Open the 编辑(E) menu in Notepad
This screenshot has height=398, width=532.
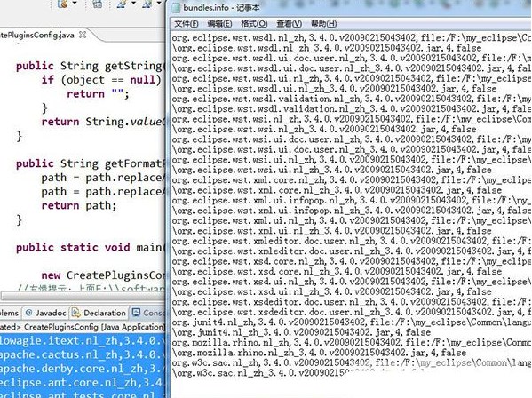pyautogui.click(x=219, y=24)
